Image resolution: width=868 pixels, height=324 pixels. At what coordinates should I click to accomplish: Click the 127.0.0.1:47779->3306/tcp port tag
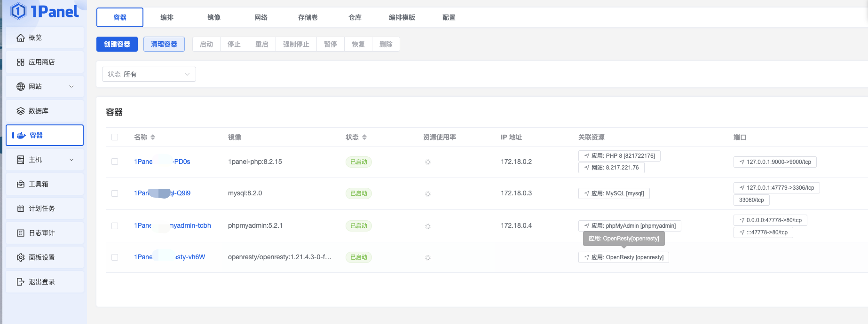click(x=776, y=188)
